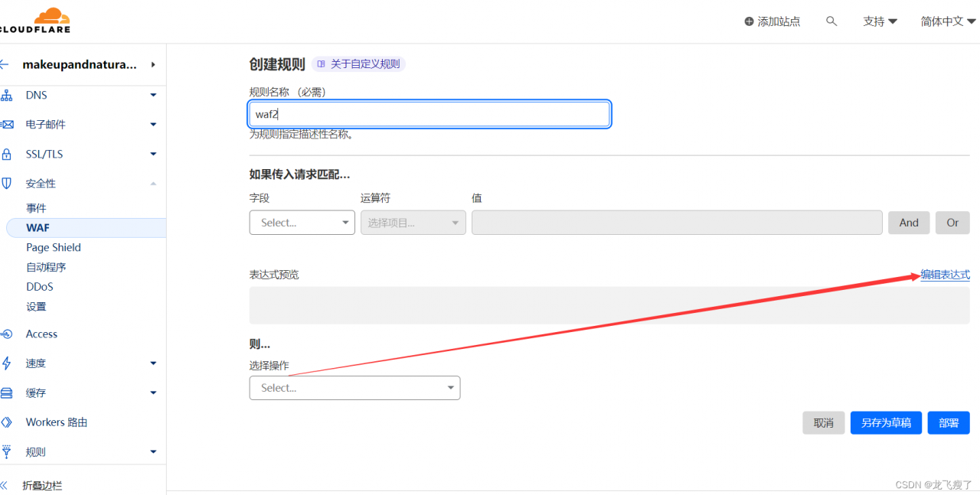Viewport: 980px width, 495px height.
Task: Click the SSL/TLS padlock icon
Action: (x=6, y=154)
